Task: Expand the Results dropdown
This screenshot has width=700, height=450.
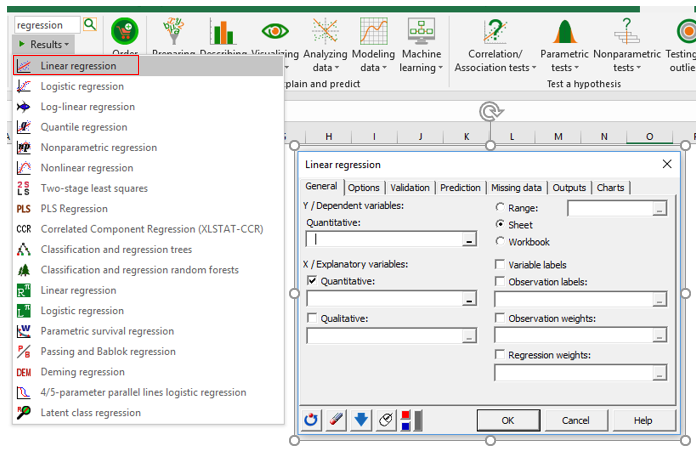Action: 43,45
